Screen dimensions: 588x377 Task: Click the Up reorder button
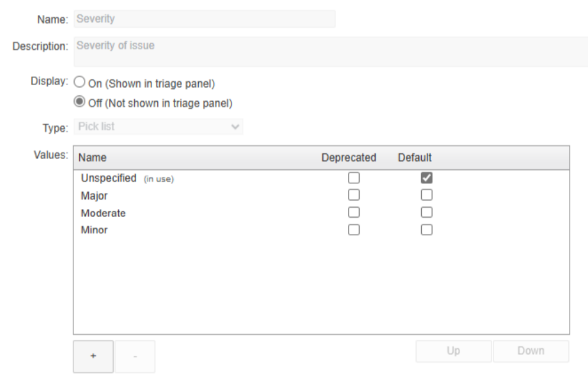pos(453,351)
